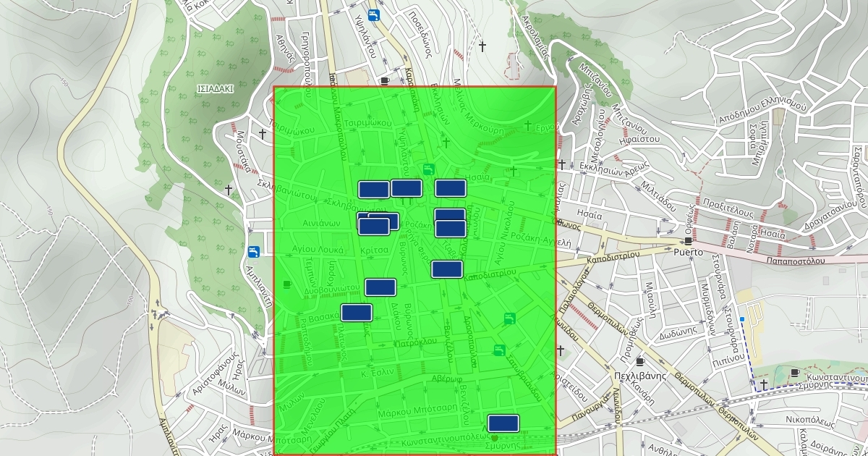
Task: Click the blue marker directly below Ησαΐα label
Action: [450, 188]
